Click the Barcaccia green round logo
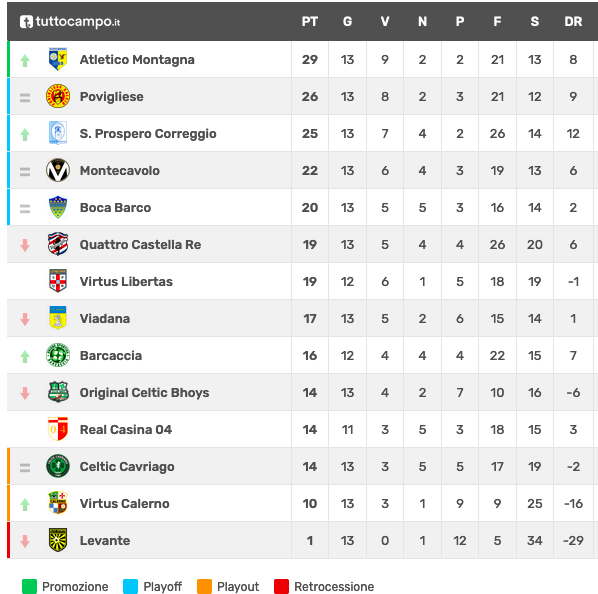This screenshot has height=594, width=598. [58, 355]
